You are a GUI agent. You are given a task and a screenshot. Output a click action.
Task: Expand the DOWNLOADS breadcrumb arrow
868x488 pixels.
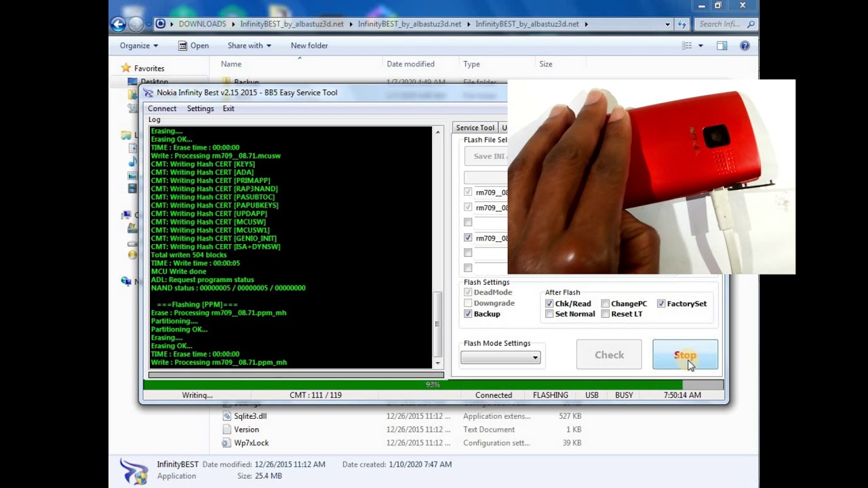pos(233,24)
